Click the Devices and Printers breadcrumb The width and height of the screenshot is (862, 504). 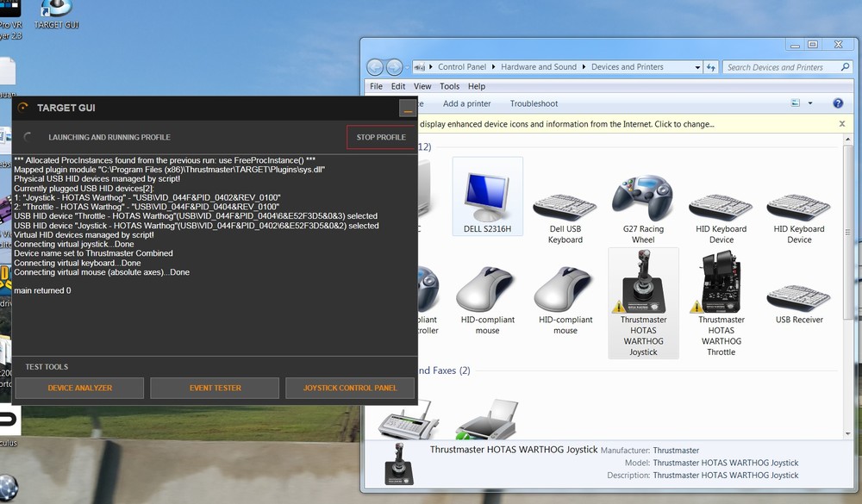coord(628,67)
